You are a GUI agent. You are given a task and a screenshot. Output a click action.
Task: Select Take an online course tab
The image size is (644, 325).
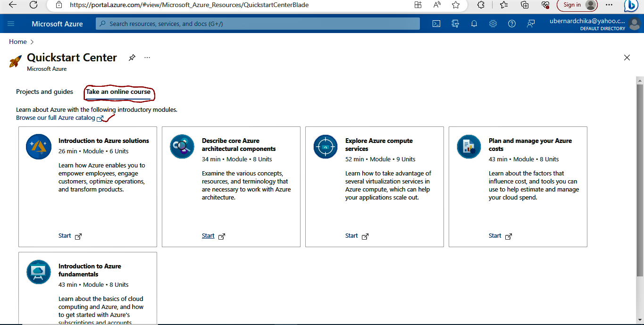click(x=118, y=92)
